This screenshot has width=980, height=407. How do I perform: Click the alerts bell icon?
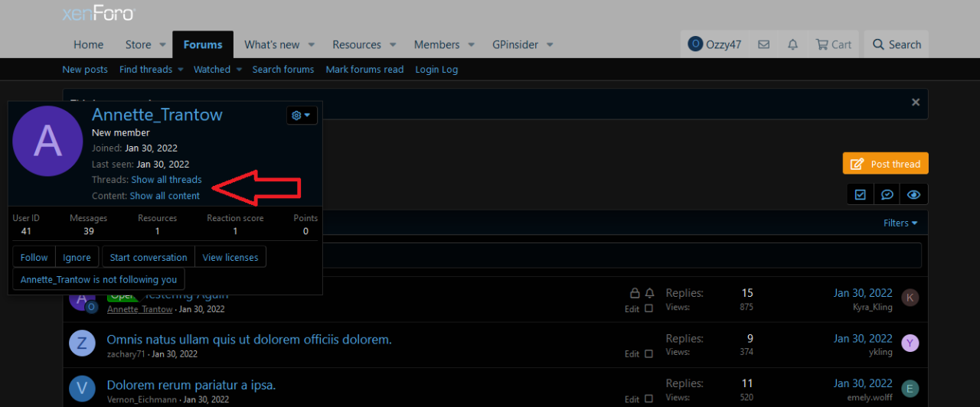click(x=792, y=44)
